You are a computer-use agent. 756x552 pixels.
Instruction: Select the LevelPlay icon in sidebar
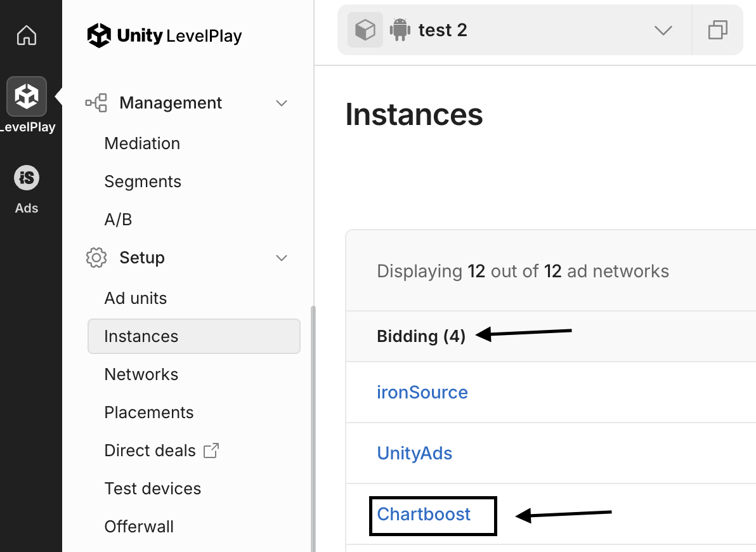click(27, 96)
